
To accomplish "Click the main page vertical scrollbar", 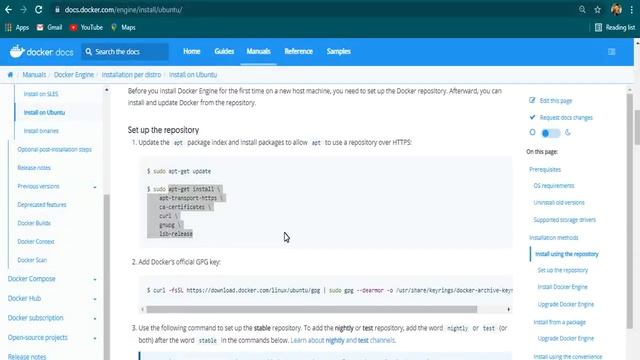I will point(637,127).
